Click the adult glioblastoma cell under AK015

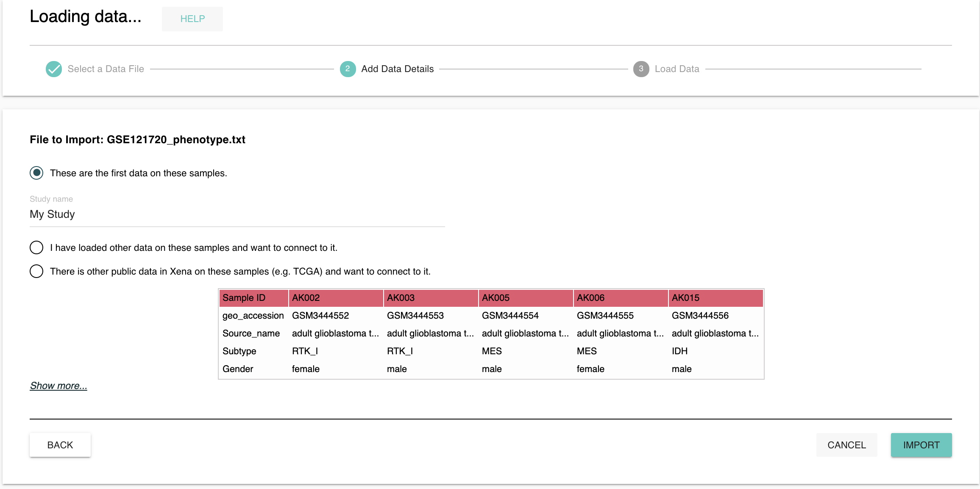[x=715, y=333]
